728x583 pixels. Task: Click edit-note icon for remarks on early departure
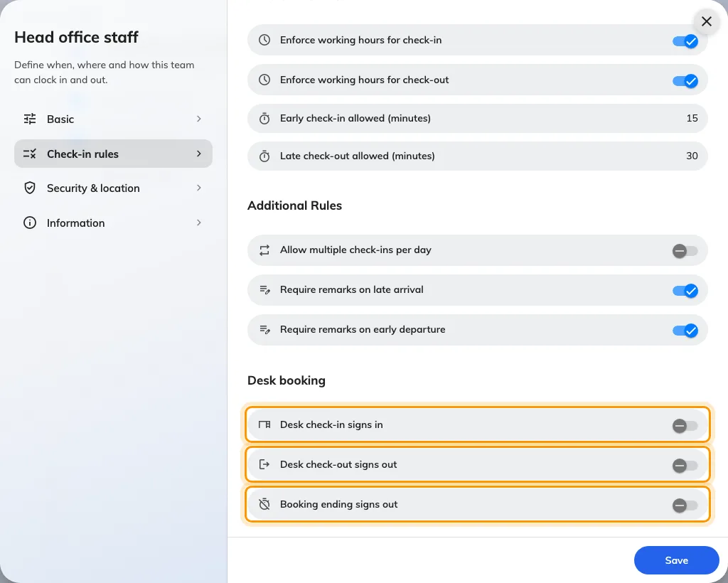[x=264, y=330]
